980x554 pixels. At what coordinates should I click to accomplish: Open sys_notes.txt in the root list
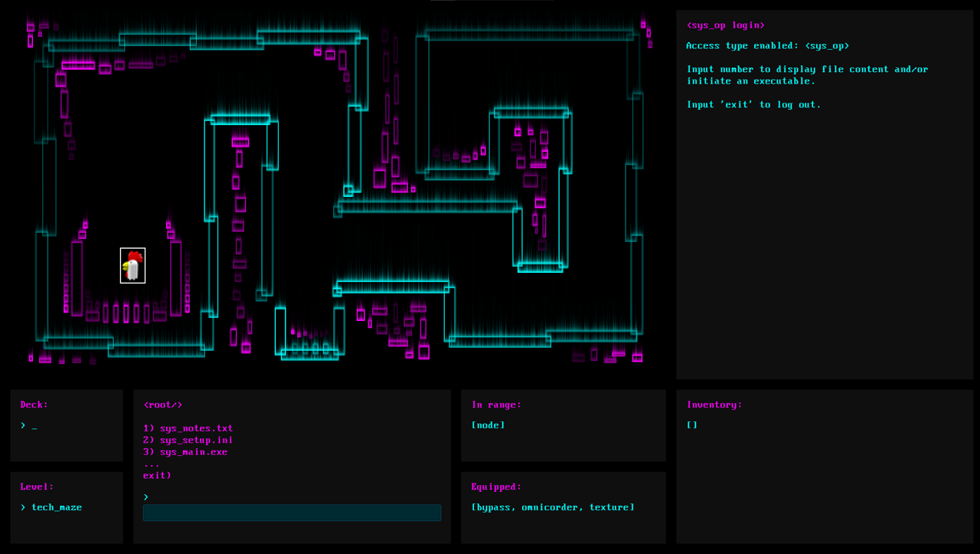pyautogui.click(x=188, y=428)
